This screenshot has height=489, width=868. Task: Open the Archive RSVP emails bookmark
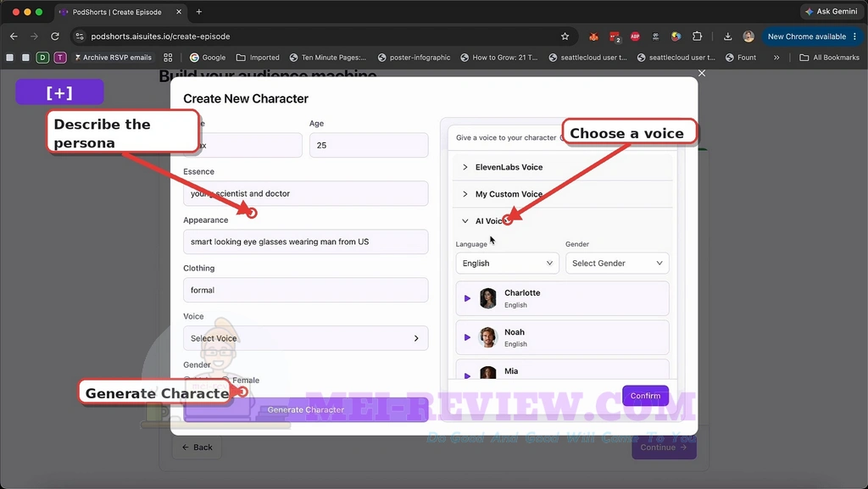point(113,58)
